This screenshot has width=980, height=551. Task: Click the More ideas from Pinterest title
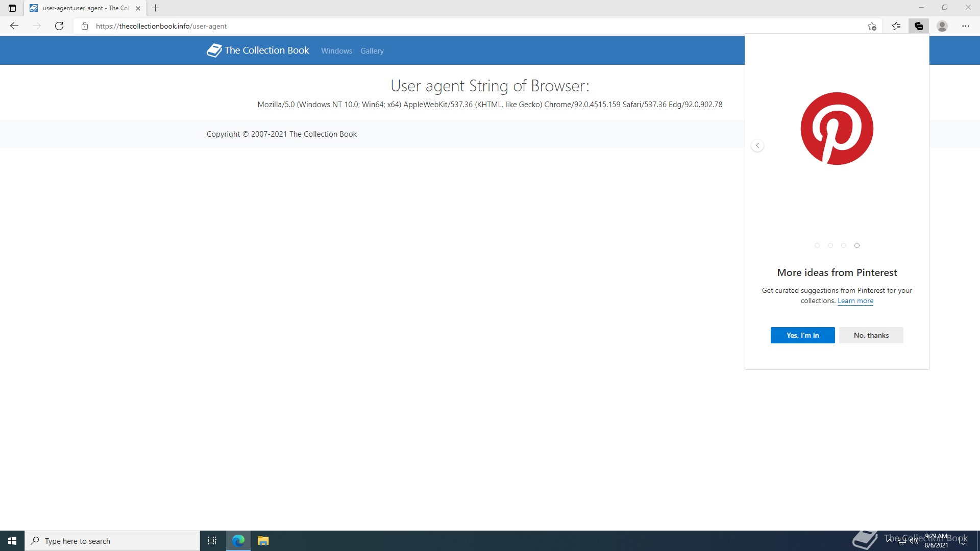tap(837, 272)
